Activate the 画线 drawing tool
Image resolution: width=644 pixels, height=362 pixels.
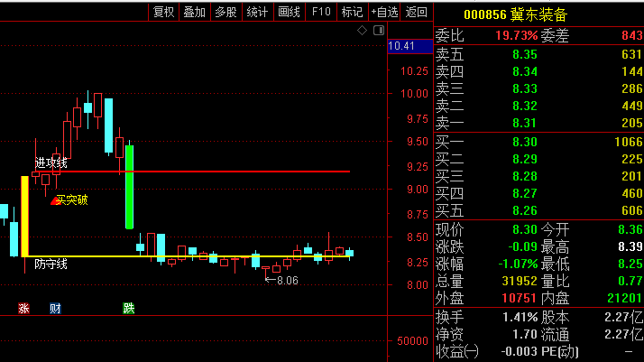click(x=290, y=12)
